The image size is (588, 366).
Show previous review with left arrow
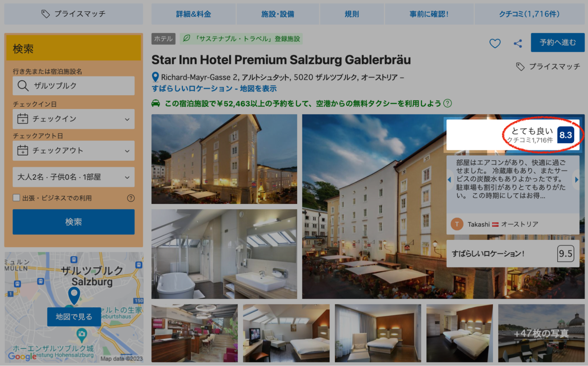(449, 180)
